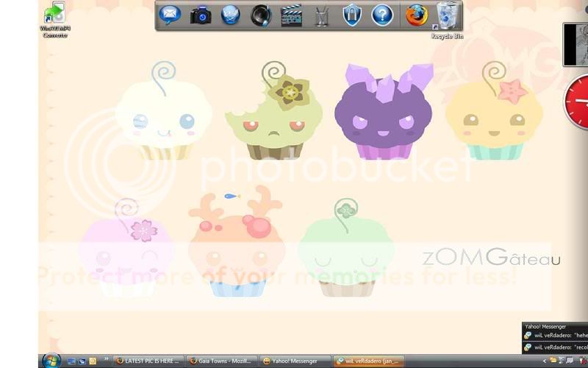Launch Firefox from the dock

point(417,15)
